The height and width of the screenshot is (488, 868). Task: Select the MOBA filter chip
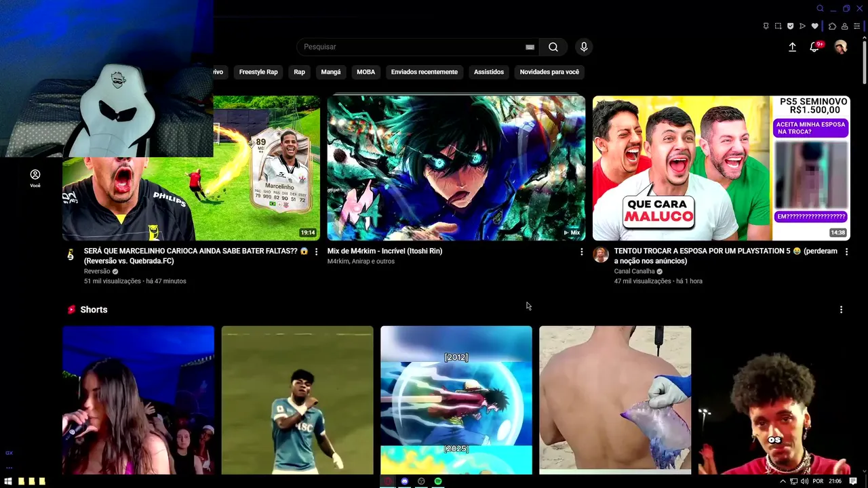pyautogui.click(x=366, y=72)
